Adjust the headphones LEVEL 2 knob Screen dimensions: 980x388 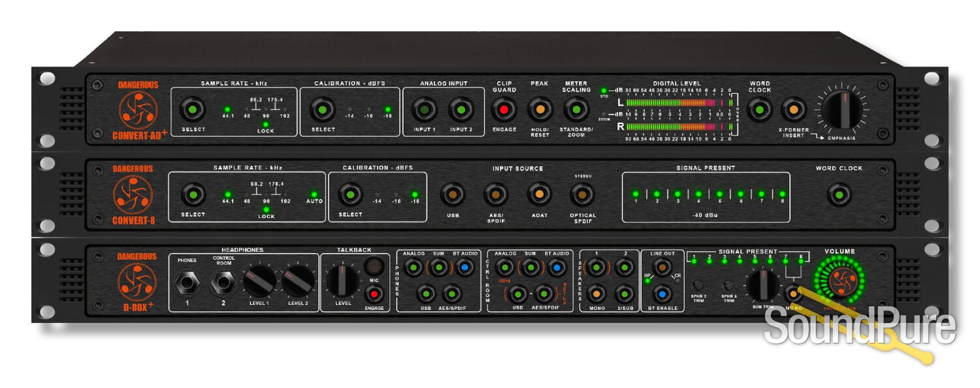point(298,282)
